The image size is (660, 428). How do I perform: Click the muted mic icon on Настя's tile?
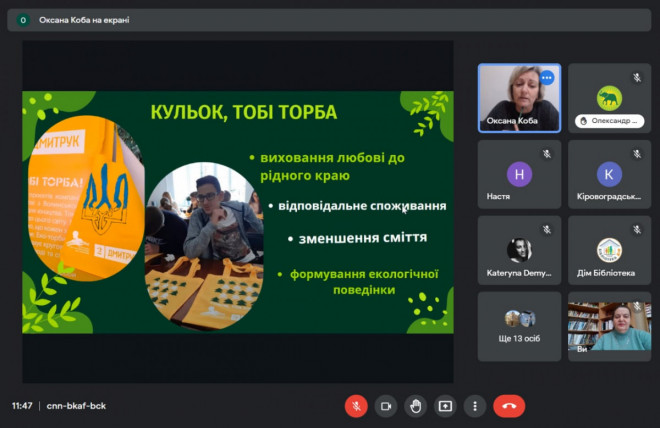pyautogui.click(x=546, y=154)
